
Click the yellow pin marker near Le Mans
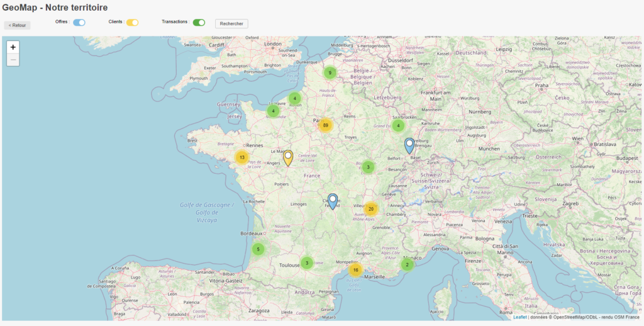pyautogui.click(x=288, y=158)
